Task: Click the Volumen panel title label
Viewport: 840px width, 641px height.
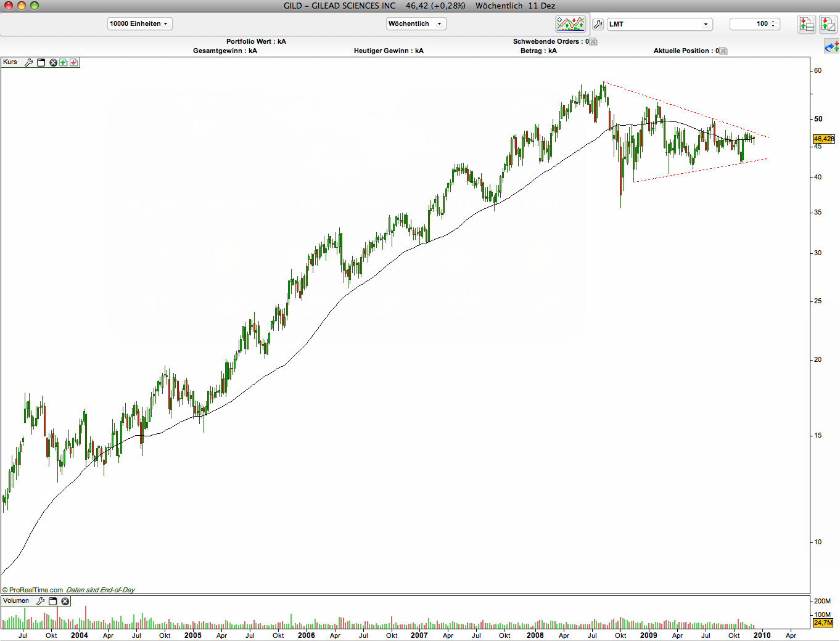Action: (x=16, y=601)
